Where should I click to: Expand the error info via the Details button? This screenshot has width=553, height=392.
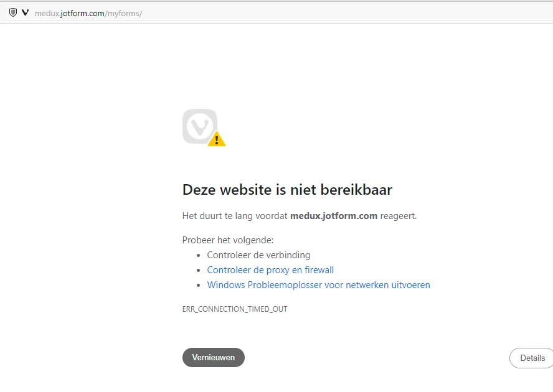tap(531, 358)
